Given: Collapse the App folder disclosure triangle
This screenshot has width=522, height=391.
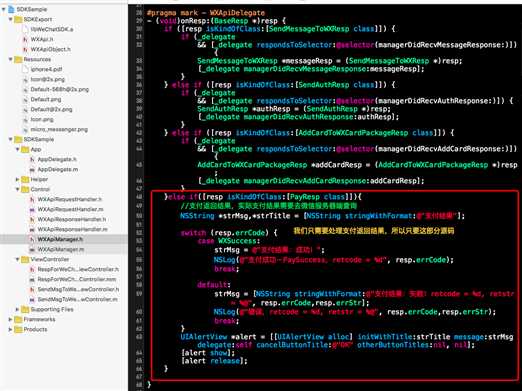Looking at the screenshot, I should pyautogui.click(x=17, y=149).
